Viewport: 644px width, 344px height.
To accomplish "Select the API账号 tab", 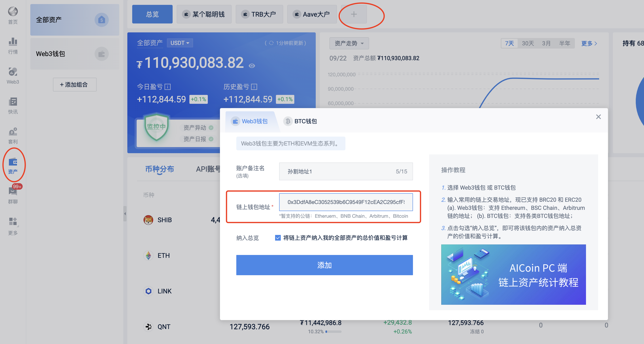I will (x=208, y=169).
